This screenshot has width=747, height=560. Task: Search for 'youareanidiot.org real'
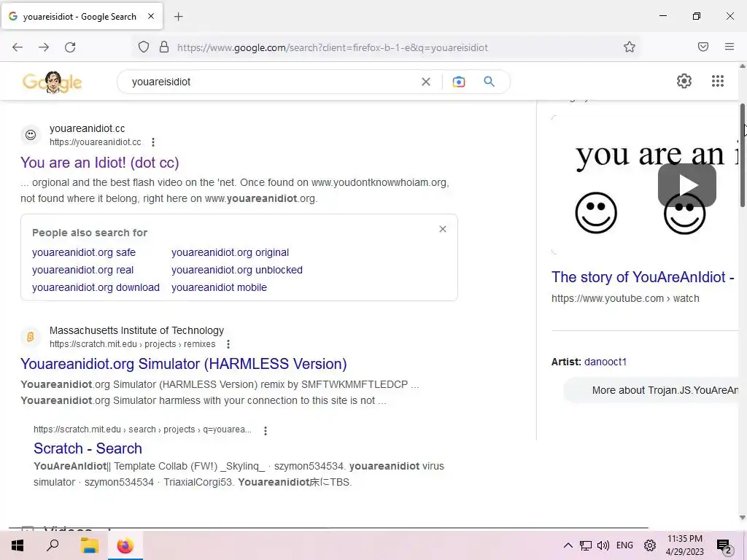pos(83,270)
